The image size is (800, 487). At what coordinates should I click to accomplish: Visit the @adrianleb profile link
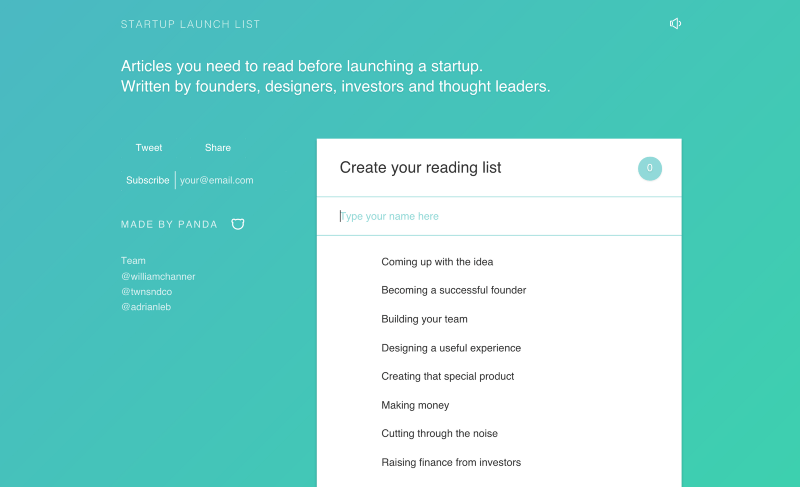(x=146, y=307)
